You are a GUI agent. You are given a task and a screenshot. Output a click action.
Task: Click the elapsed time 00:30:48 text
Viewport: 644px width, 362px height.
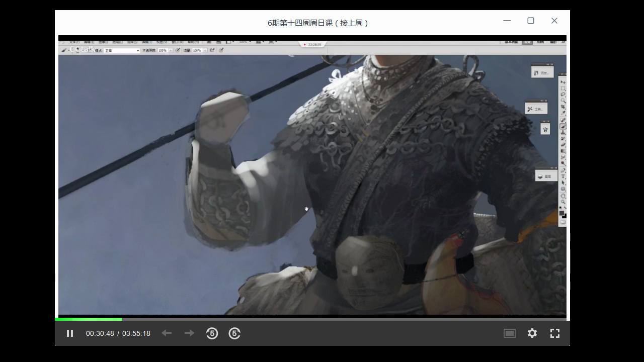[100, 333]
